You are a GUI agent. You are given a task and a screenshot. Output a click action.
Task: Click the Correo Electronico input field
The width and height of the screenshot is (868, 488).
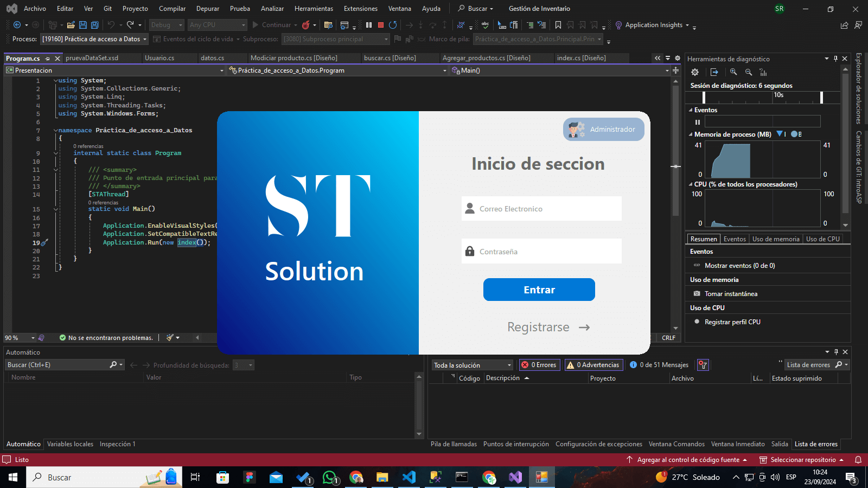pos(541,208)
